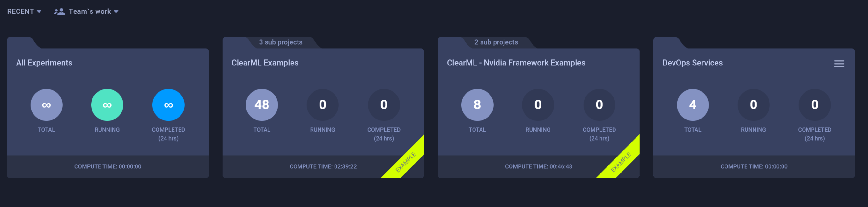The height and width of the screenshot is (207, 868).
Task: Click the EXAMPLE ribbon on ClearML Examples
Action: pyautogui.click(x=406, y=161)
